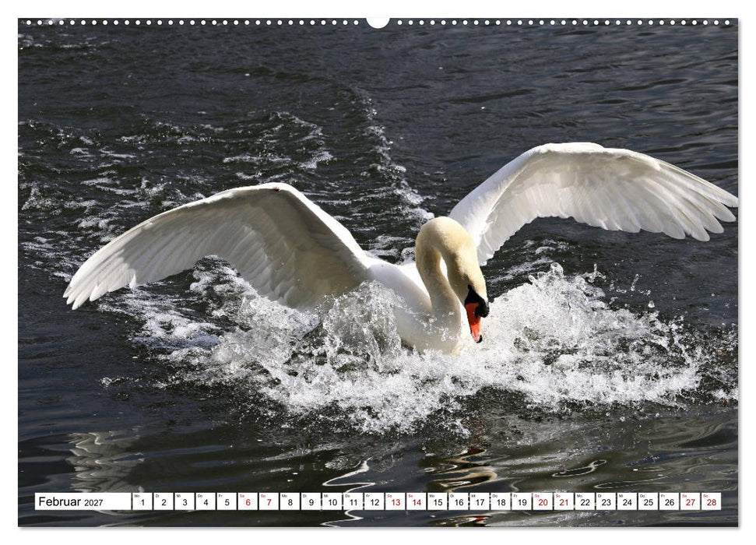Image resolution: width=756 pixels, height=545 pixels.
Task: Click the calendar hanging hole at top
Action: point(378,22)
